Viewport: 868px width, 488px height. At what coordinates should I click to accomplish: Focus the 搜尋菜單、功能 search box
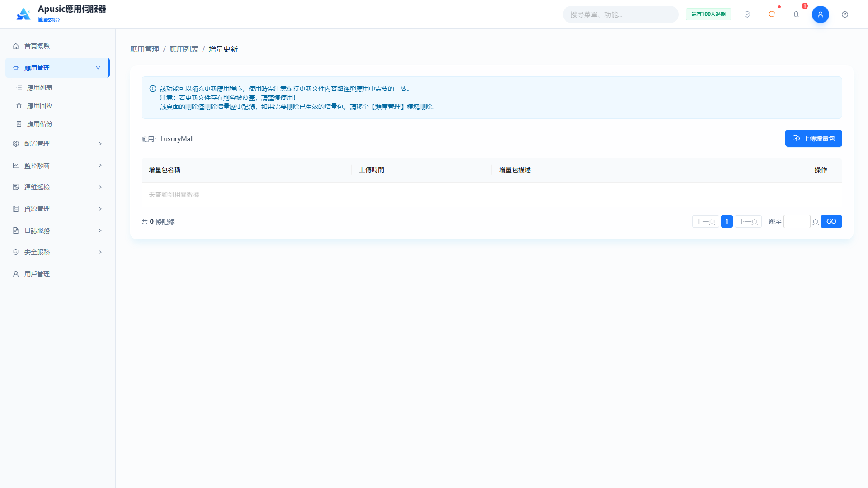pos(620,14)
